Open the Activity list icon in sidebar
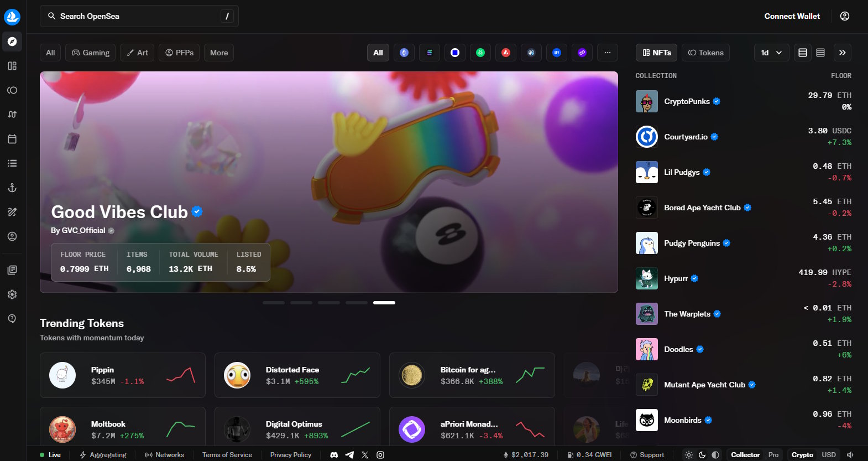Screen dimensions: 868x461 12,163
